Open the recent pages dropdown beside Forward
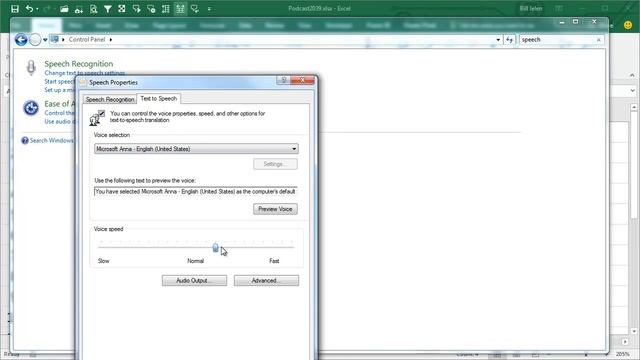 tap(45, 40)
